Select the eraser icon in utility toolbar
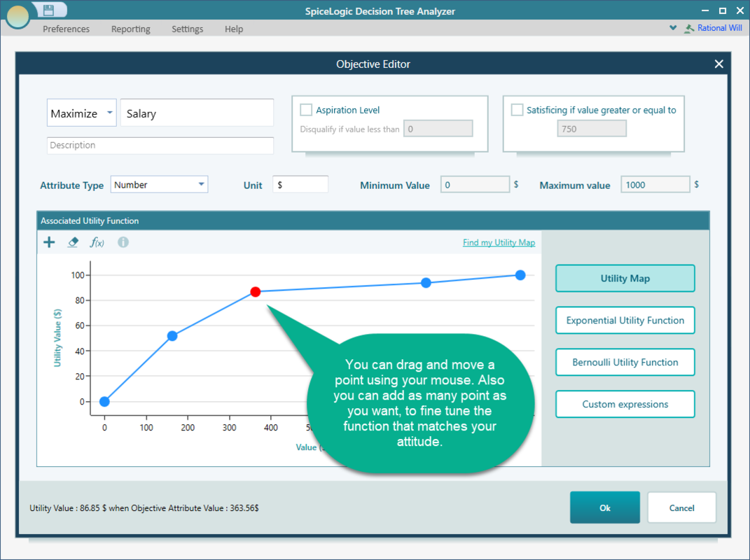Screen dimensions: 750x560 click(73, 242)
